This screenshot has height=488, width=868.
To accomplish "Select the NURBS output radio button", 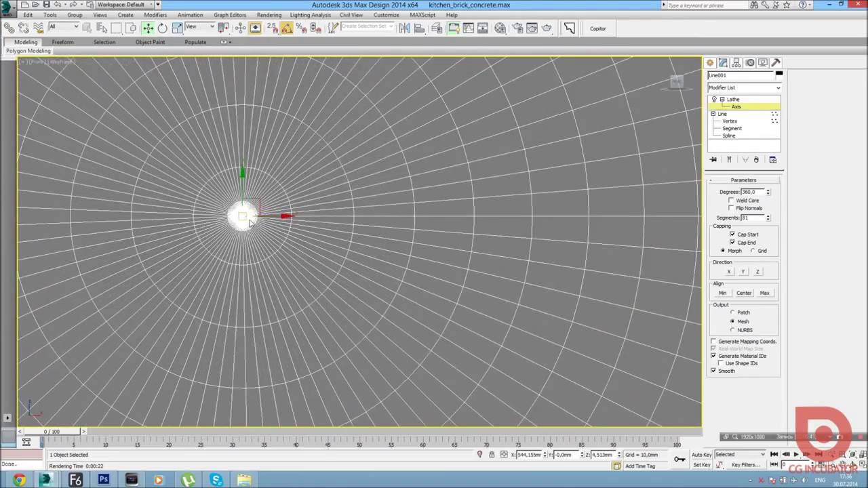I will point(732,330).
